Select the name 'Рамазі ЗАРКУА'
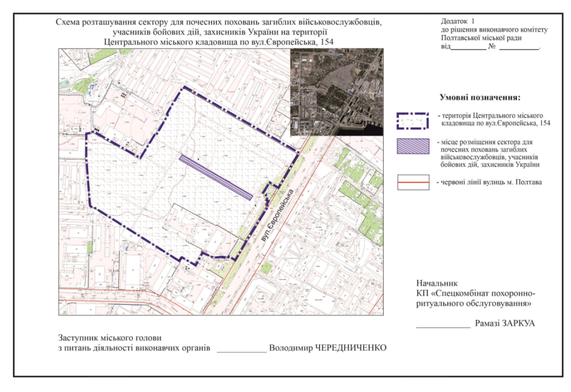Viewport: 571px width, 392px height. [x=504, y=323]
